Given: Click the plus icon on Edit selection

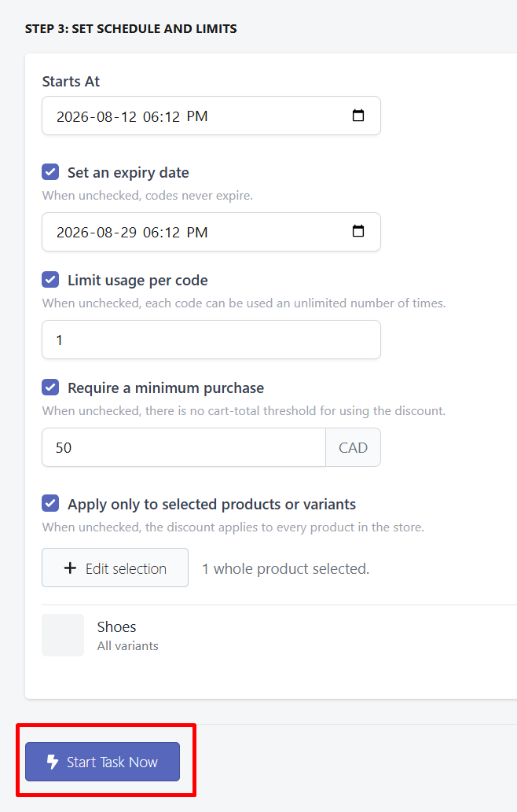Looking at the screenshot, I should pos(70,568).
